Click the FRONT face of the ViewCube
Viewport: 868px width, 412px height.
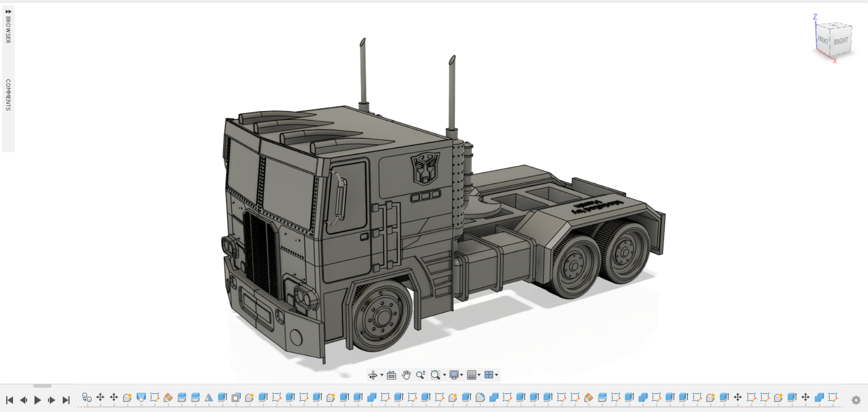[823, 40]
